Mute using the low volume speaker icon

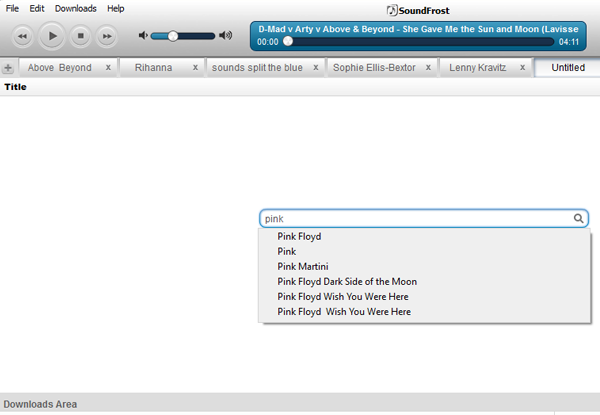click(143, 36)
